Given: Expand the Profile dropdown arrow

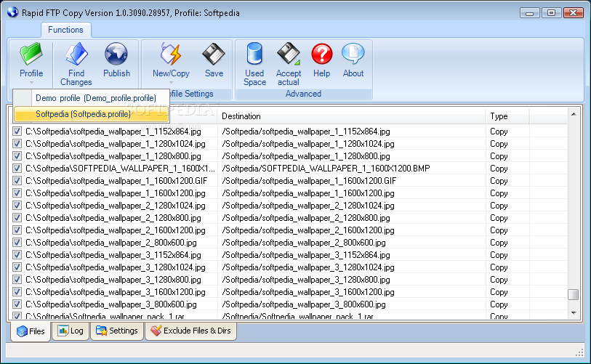Looking at the screenshot, I should (31, 82).
